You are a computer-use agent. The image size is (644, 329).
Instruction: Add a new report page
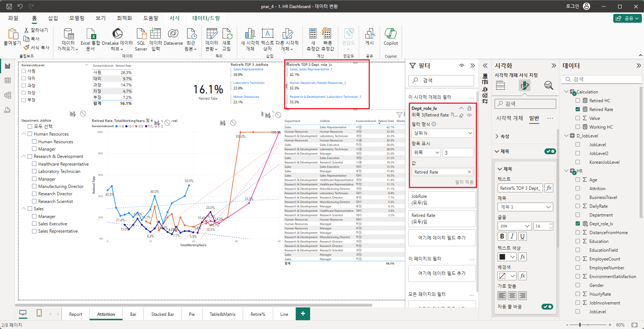(303, 314)
